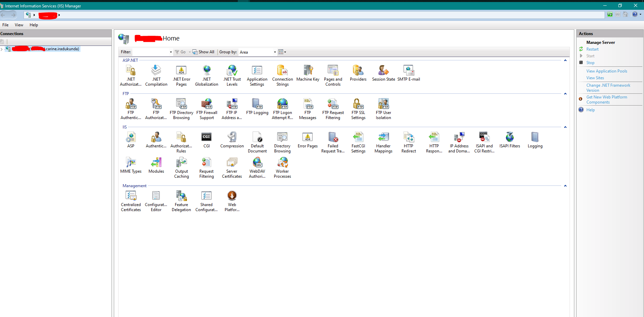Viewport: 644px width, 317px height.
Task: Open ISAPI Filters feature
Action: tap(510, 140)
